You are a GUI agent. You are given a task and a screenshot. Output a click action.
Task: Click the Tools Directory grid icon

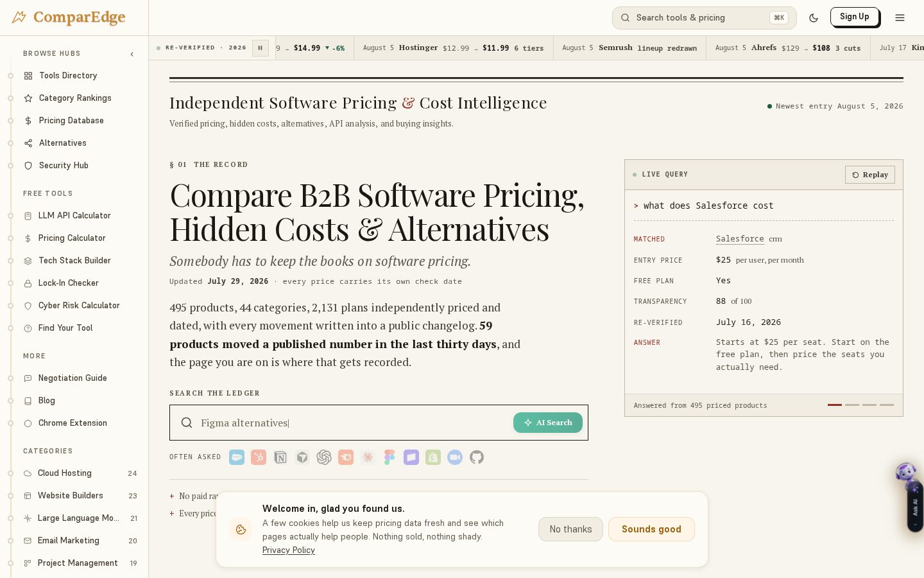point(28,76)
